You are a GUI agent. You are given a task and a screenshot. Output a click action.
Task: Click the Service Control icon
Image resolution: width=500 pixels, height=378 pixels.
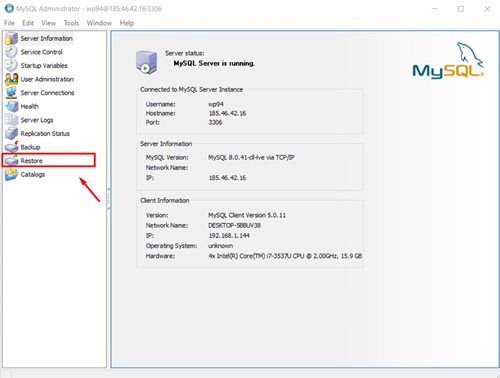[x=11, y=52]
